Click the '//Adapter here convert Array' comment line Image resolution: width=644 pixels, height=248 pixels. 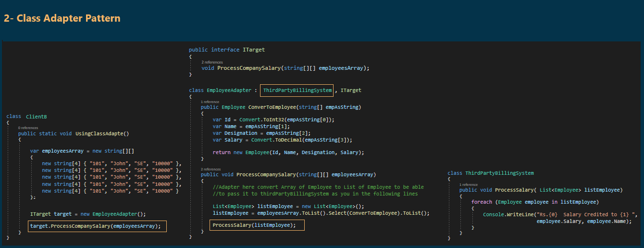click(318, 187)
